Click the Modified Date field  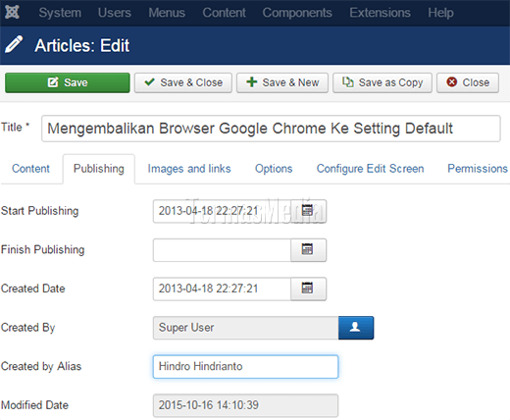pos(245,405)
